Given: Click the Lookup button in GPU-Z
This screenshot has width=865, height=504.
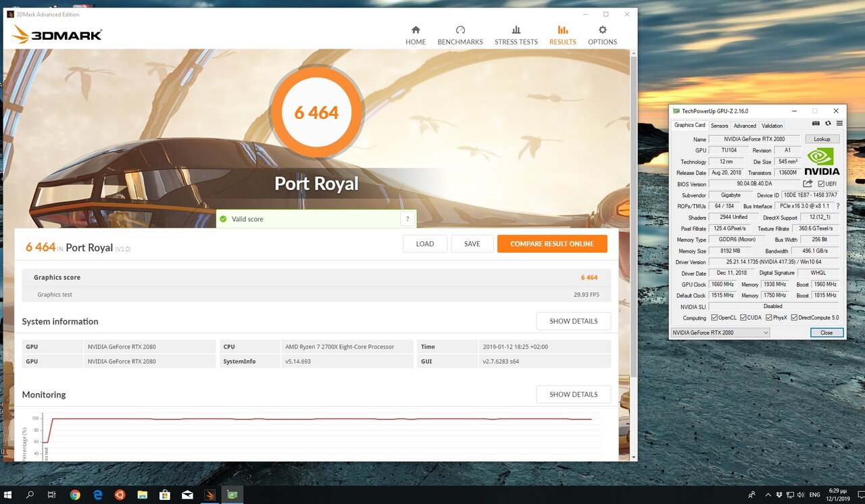Looking at the screenshot, I should pos(822,139).
